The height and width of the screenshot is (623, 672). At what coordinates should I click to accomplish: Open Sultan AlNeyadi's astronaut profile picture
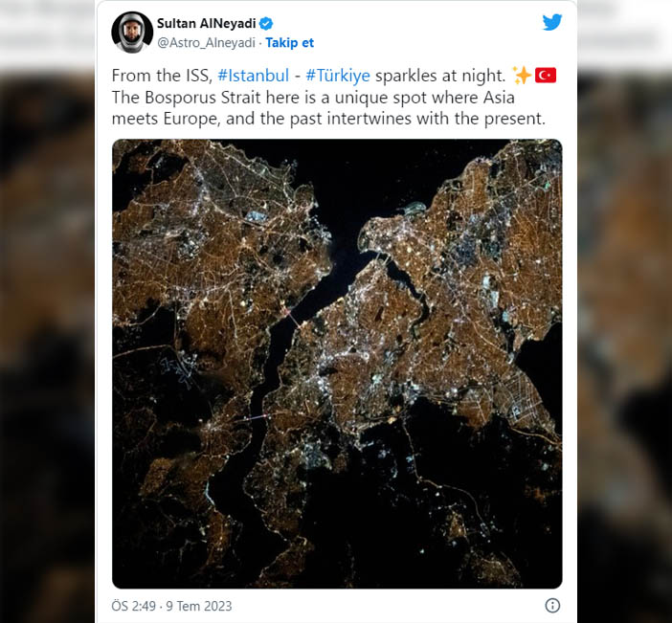132,33
